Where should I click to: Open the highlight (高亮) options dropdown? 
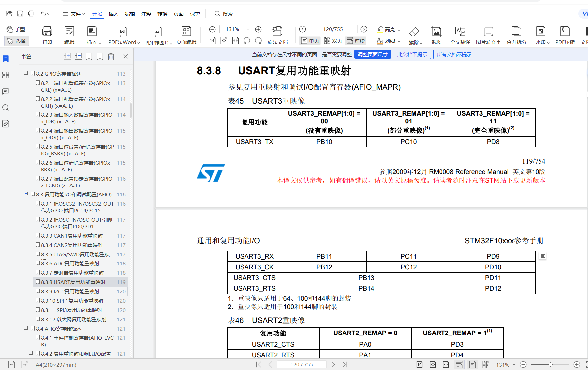click(399, 30)
